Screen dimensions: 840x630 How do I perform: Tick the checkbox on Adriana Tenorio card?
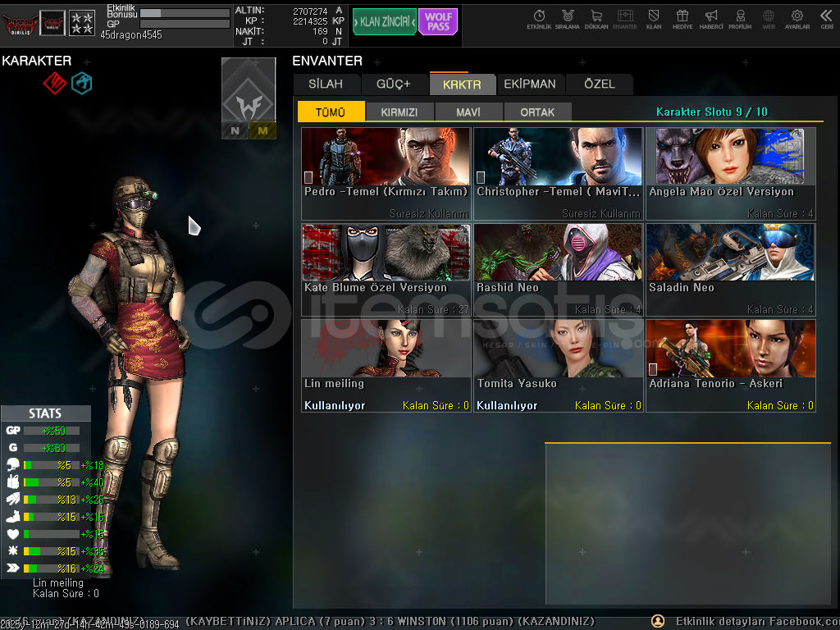[652, 369]
